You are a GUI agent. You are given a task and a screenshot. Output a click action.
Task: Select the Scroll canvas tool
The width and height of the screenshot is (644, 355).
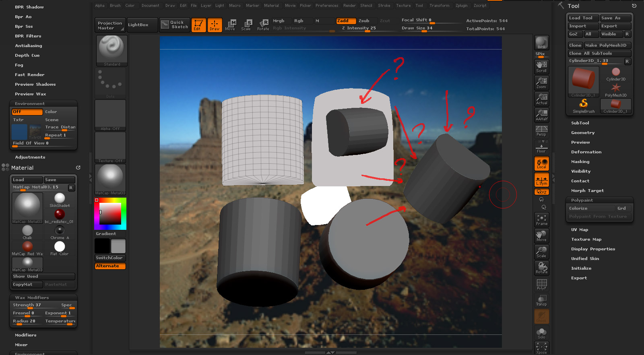(541, 66)
